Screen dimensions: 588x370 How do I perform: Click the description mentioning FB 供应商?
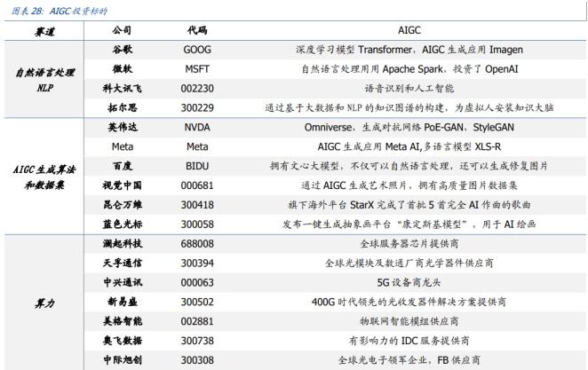click(409, 360)
